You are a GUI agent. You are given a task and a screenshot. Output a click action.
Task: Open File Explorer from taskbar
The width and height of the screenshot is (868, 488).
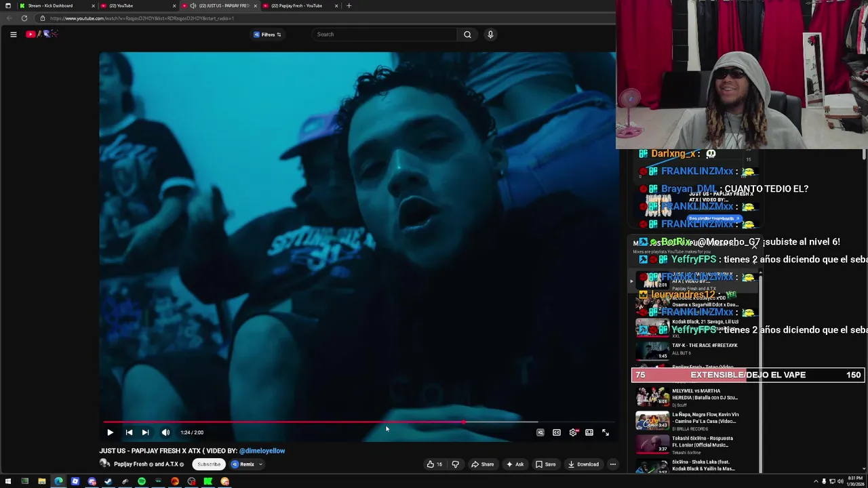tap(41, 482)
